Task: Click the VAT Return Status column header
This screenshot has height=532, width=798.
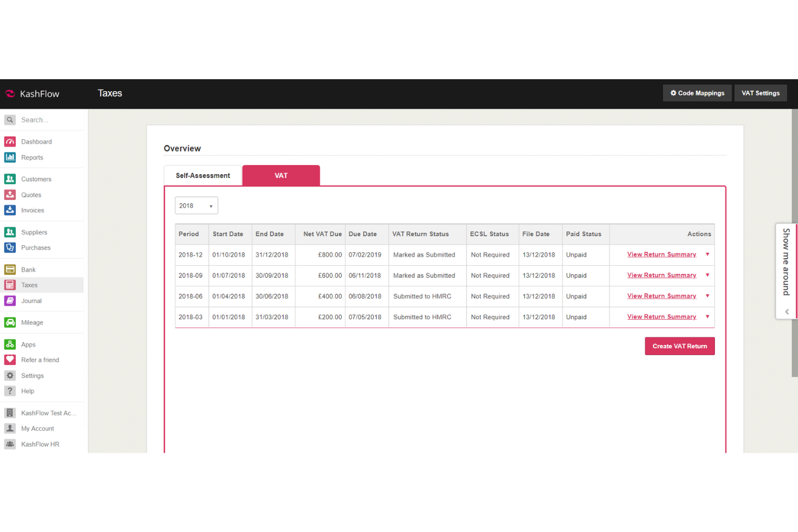Action: [421, 234]
